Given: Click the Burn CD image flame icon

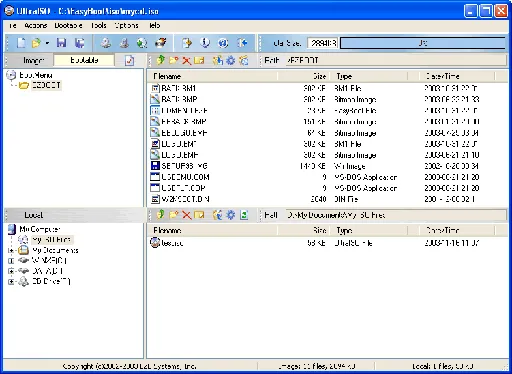Looking at the screenshot, I should (x=161, y=43).
